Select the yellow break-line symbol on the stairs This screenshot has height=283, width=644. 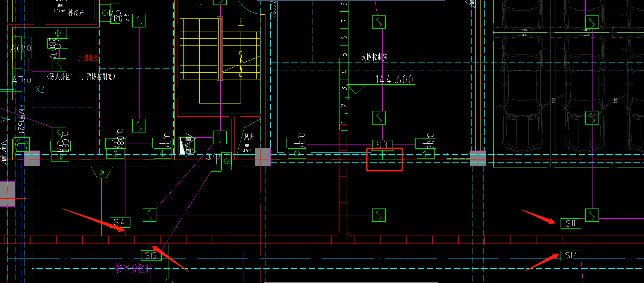[241, 64]
